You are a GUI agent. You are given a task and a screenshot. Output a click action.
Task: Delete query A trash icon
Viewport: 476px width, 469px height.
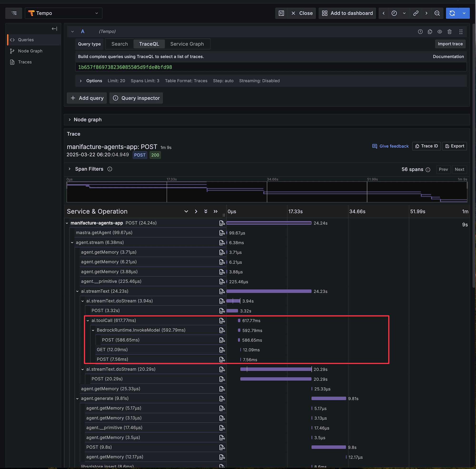coord(450,32)
